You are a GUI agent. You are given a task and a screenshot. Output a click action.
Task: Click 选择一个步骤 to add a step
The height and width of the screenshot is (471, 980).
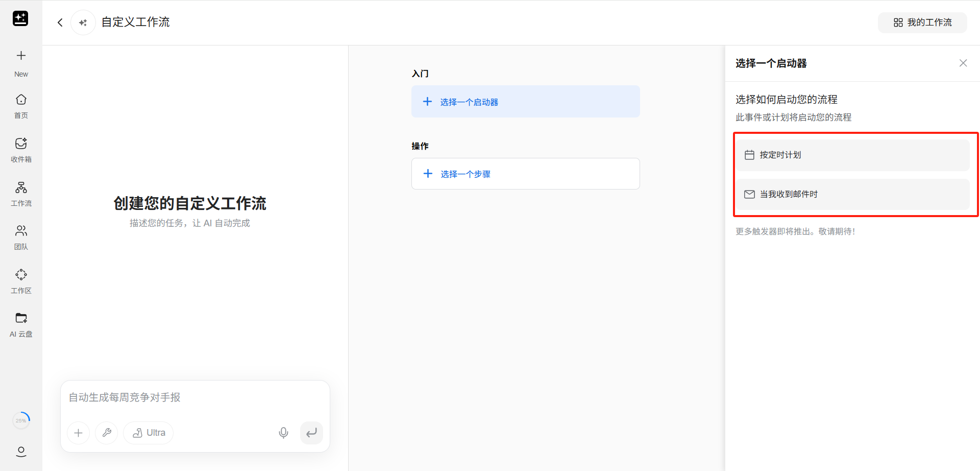pyautogui.click(x=525, y=174)
